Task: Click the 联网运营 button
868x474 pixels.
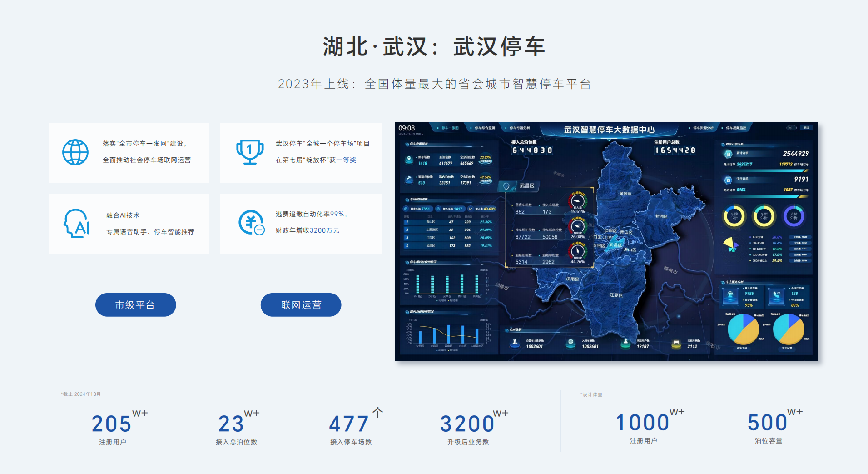Action: 301,305
